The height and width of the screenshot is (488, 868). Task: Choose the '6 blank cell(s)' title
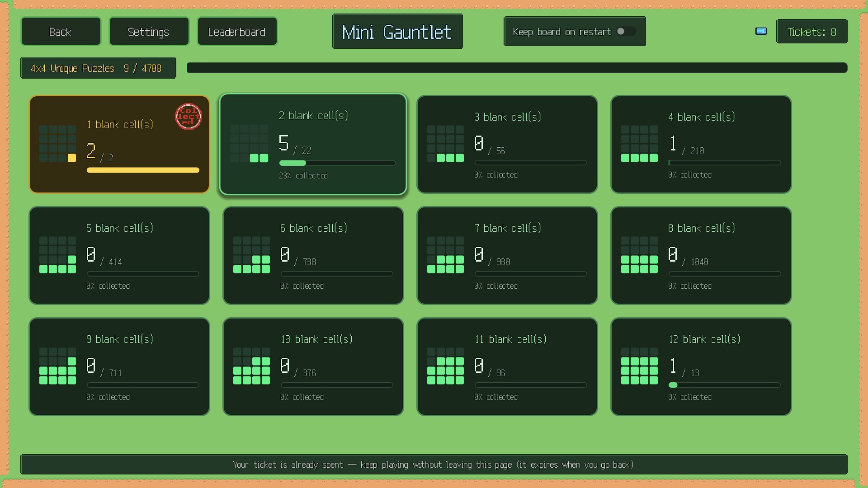[314, 228]
